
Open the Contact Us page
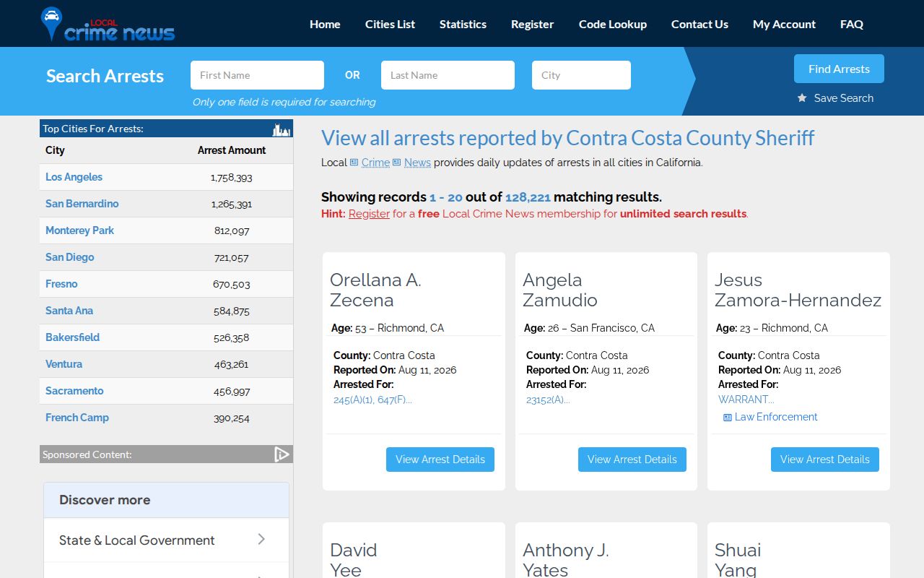[x=699, y=24]
